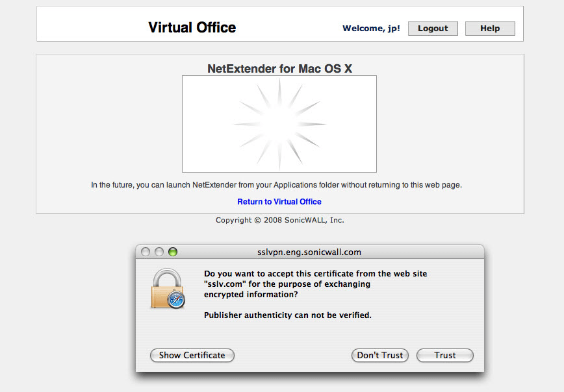This screenshot has width=564, height=392.
Task: Click the Welcome, jp! greeting text
Action: 371,29
